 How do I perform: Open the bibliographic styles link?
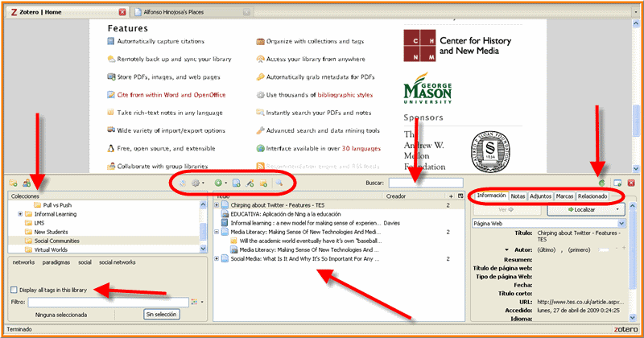(345, 95)
